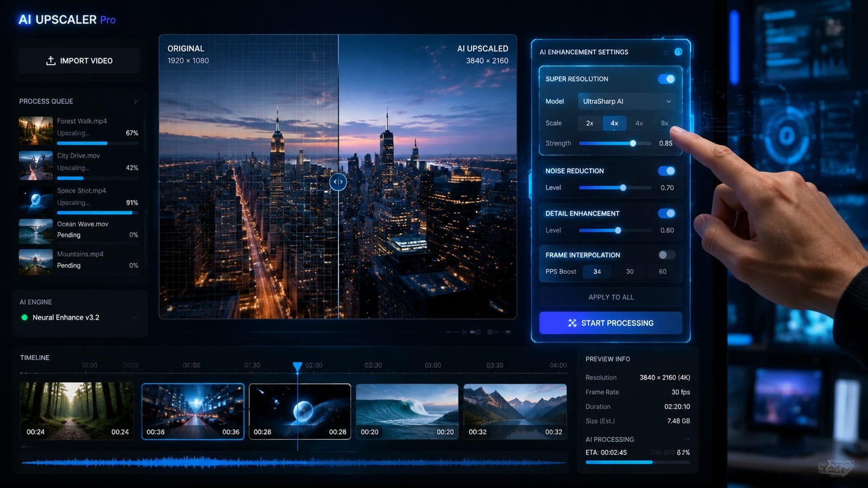Open the Space Shot.mp4 queue thumbnail
This screenshot has width=868, height=488.
[36, 200]
